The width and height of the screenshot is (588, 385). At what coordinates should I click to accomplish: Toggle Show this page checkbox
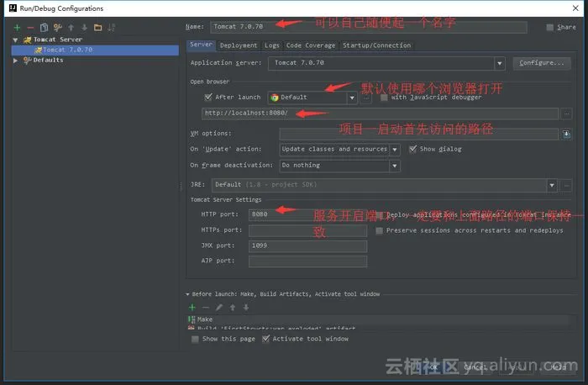coord(195,340)
